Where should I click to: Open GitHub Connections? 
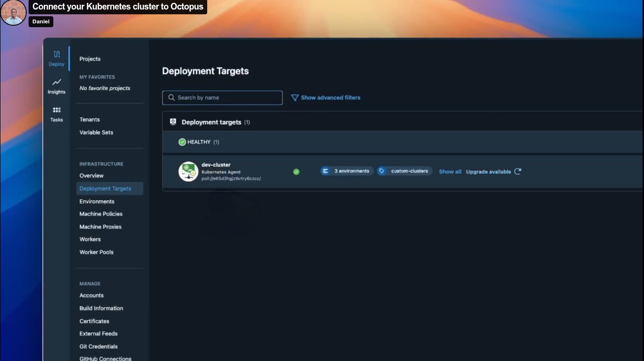click(x=105, y=359)
